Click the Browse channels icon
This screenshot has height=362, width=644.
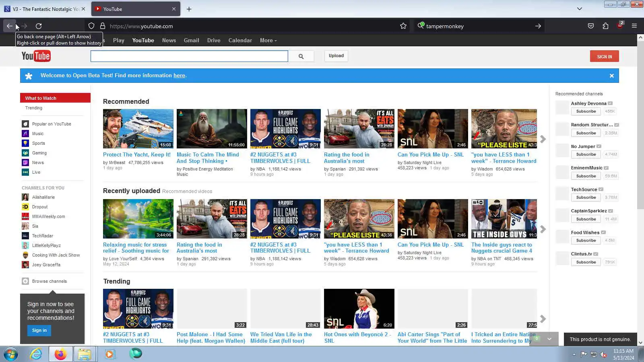[x=25, y=281]
